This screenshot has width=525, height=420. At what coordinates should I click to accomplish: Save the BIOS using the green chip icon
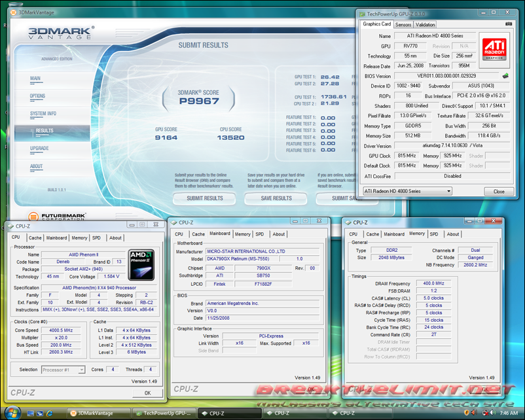pyautogui.click(x=505, y=76)
